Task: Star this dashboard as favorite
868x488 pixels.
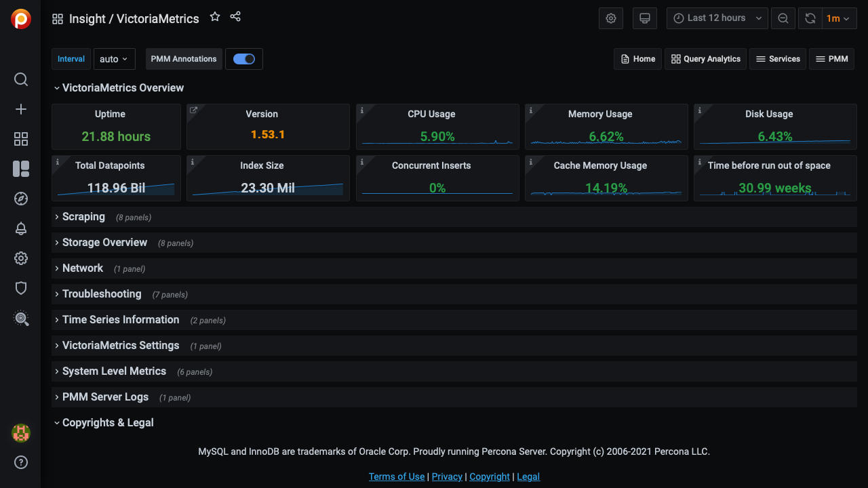Action: point(215,17)
